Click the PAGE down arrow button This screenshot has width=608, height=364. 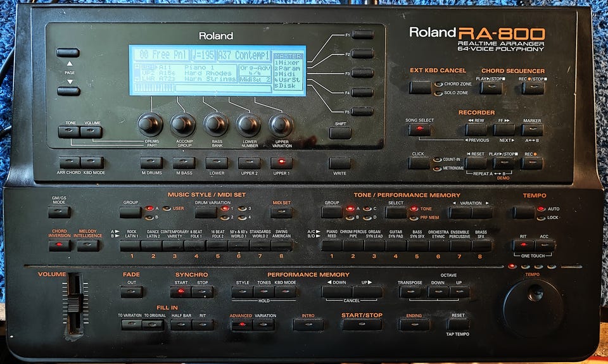coord(68,91)
